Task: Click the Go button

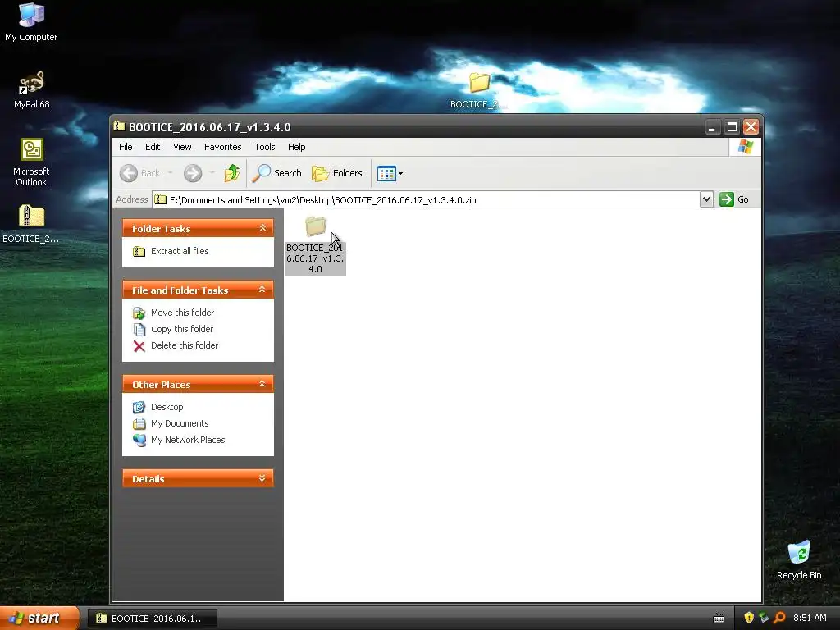Action: [x=734, y=199]
